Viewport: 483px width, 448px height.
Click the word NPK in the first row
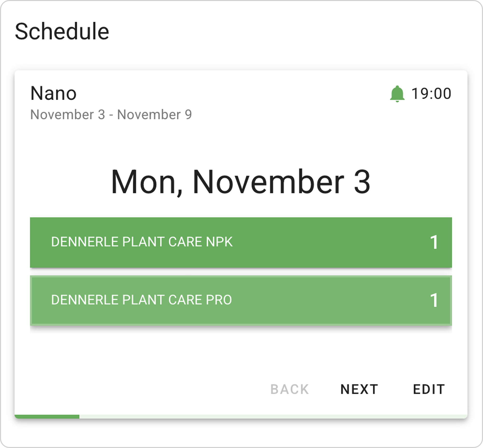219,242
